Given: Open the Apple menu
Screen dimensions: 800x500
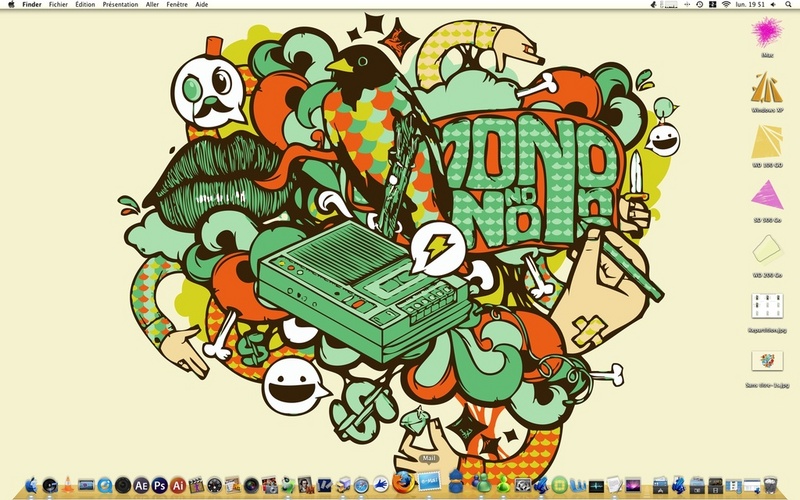Looking at the screenshot, I should coord(11,5).
